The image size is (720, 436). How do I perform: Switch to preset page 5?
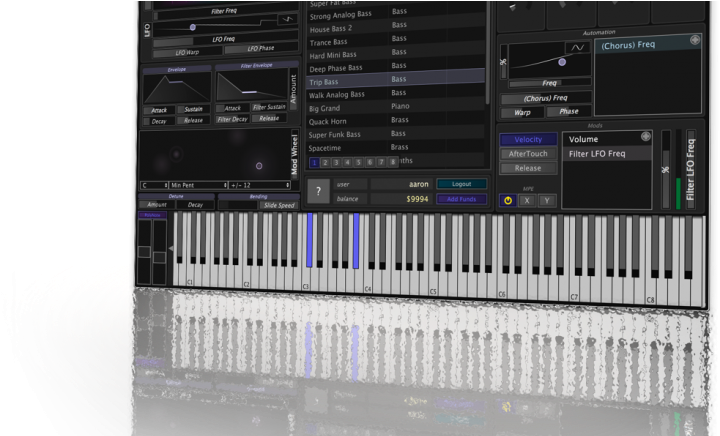(x=358, y=162)
